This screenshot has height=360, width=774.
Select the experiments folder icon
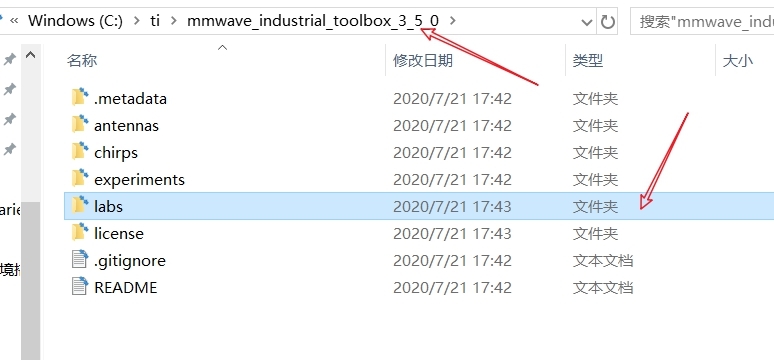click(x=80, y=178)
